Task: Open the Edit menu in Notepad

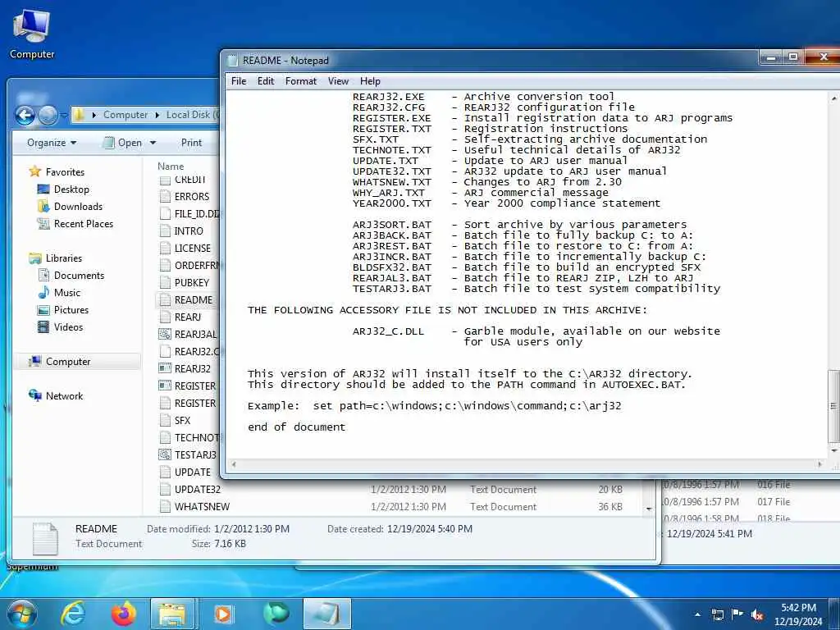Action: [x=266, y=81]
